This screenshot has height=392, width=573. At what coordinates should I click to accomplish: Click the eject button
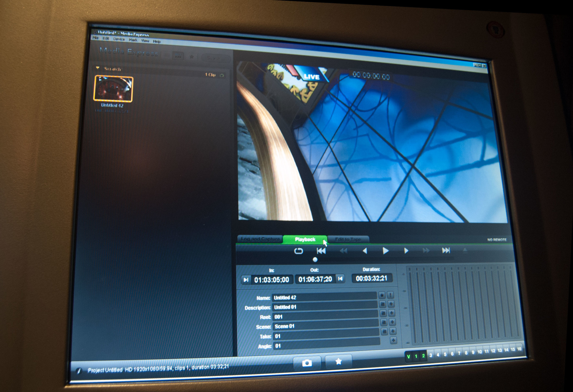(x=465, y=251)
